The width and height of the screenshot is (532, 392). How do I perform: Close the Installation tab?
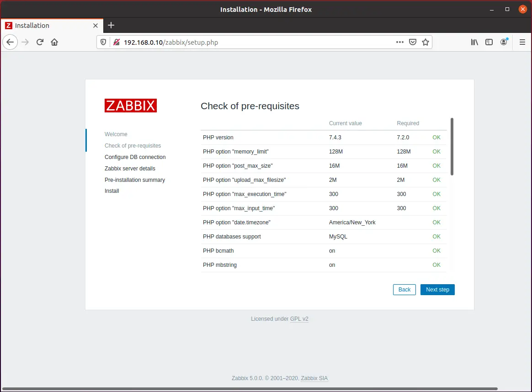coord(96,26)
